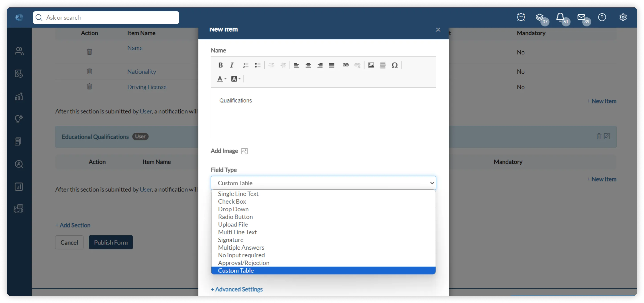Open the notifications bell icon

(x=560, y=17)
